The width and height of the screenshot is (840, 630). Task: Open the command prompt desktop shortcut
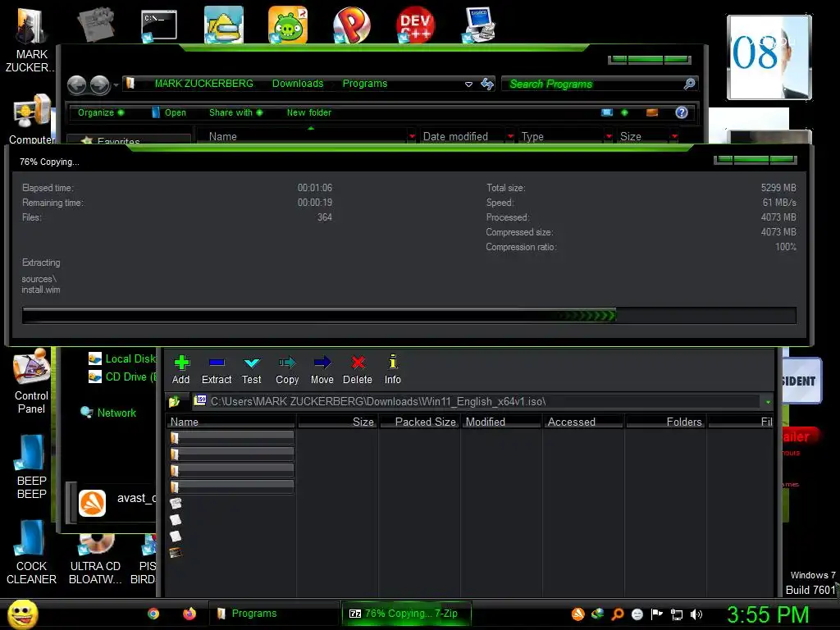(x=158, y=25)
